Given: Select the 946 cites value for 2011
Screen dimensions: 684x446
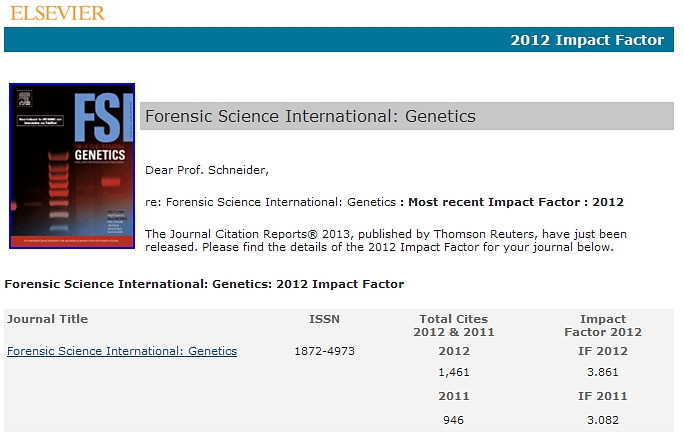Looking at the screenshot, I should tap(453, 420).
